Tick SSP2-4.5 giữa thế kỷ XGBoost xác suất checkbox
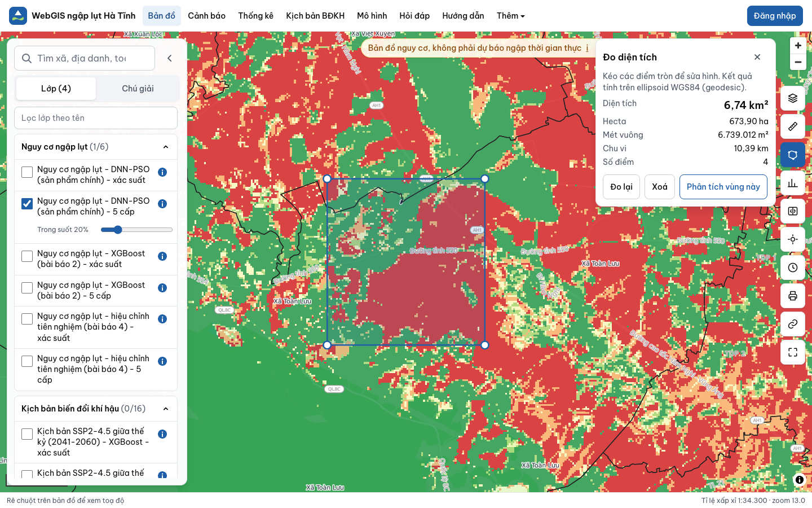This screenshot has width=812, height=508. [27, 434]
